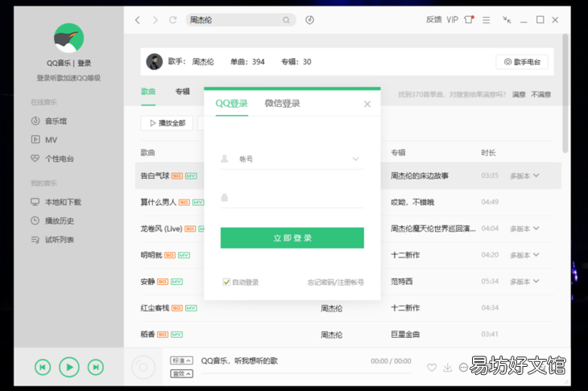This screenshot has height=391, width=588.
Task: Open 歌手电台 button
Action: 522,62
